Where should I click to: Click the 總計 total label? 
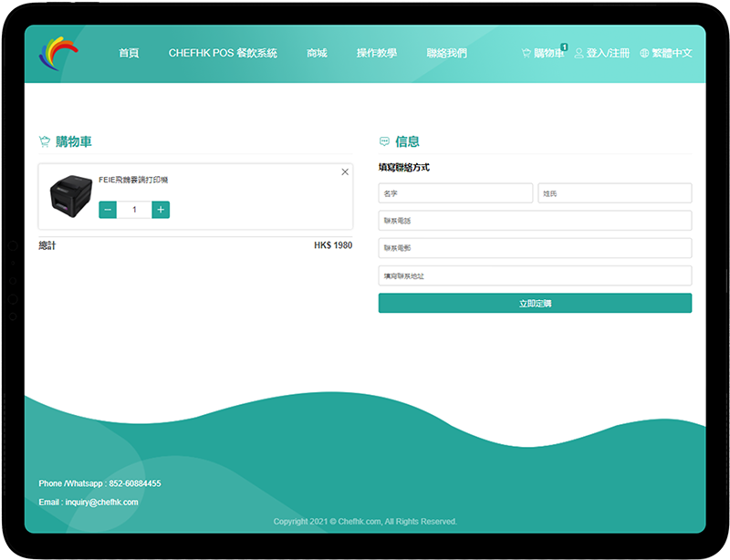point(47,245)
